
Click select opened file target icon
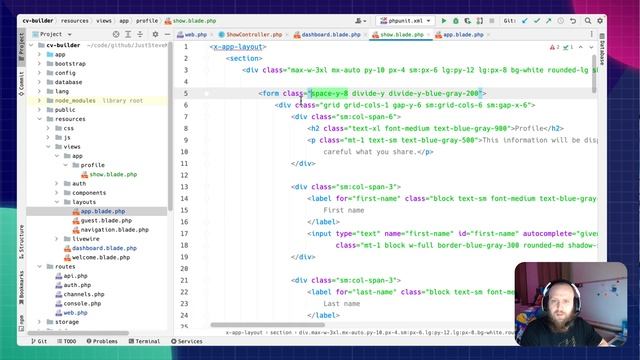point(116,34)
